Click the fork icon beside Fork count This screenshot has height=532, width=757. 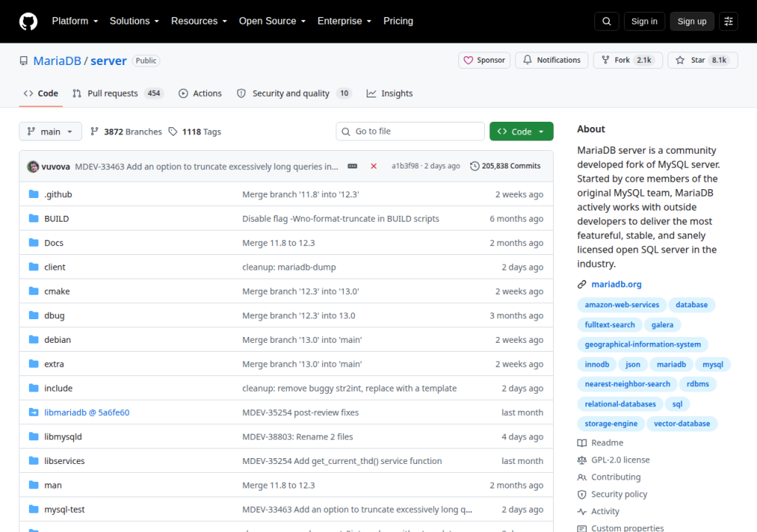pos(605,60)
